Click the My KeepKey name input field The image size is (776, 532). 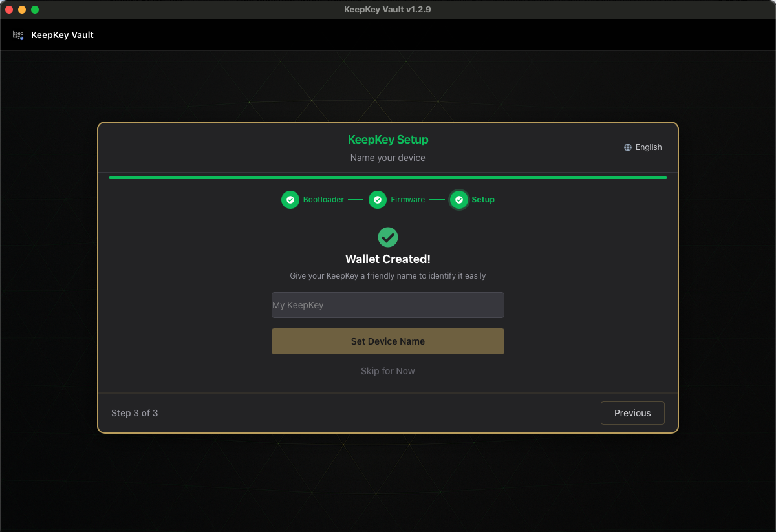click(x=387, y=304)
